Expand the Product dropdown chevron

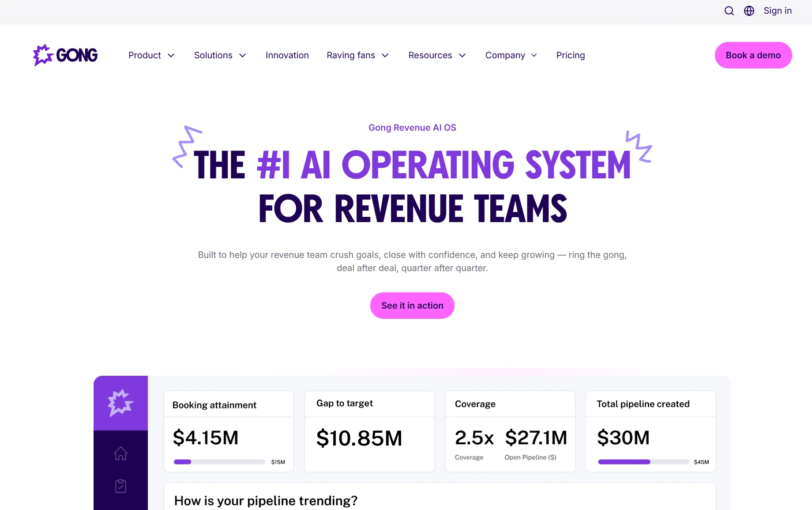171,56
